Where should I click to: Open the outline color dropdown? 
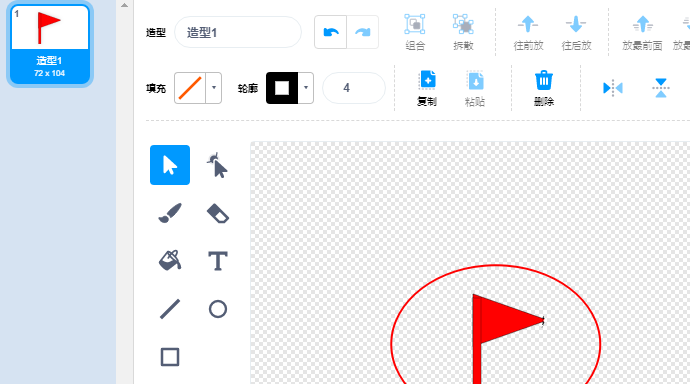coord(305,88)
